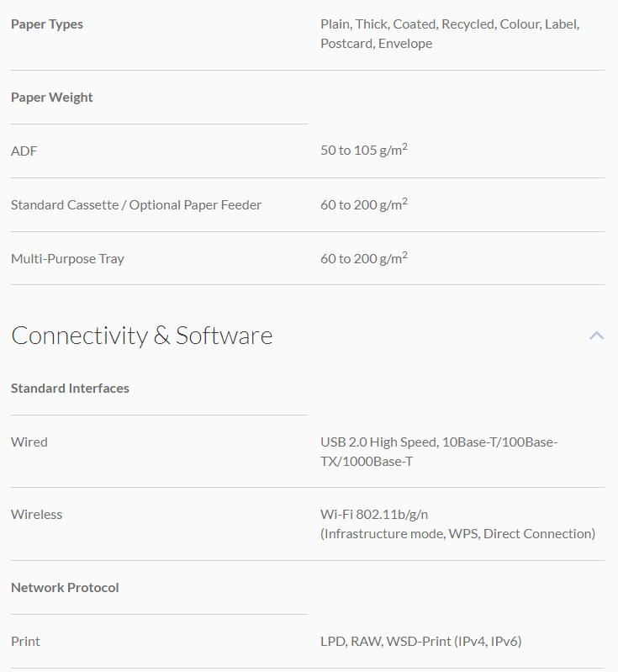The height and width of the screenshot is (672, 618).
Task: Click the Paper Weight subheading
Action: click(52, 98)
